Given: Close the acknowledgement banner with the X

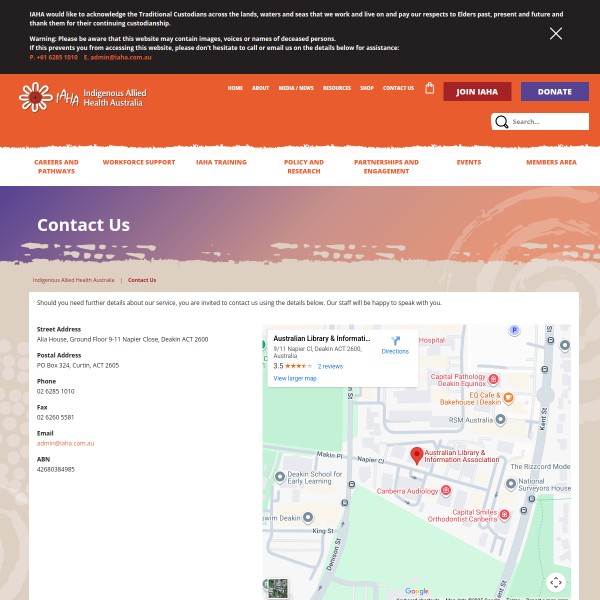Looking at the screenshot, I should pos(556,33).
